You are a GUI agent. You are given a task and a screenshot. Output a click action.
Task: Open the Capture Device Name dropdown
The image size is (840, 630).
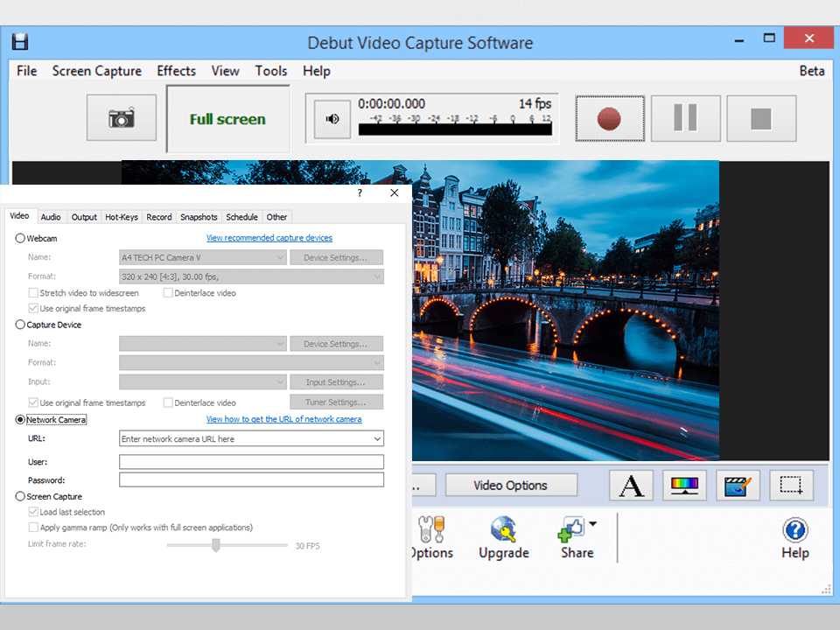(x=203, y=344)
